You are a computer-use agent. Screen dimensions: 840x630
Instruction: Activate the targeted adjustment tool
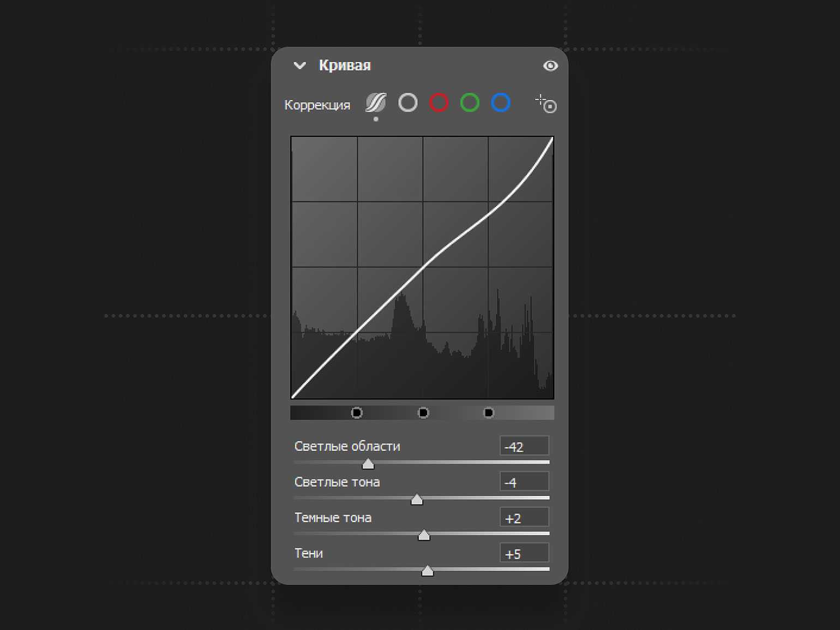(545, 104)
